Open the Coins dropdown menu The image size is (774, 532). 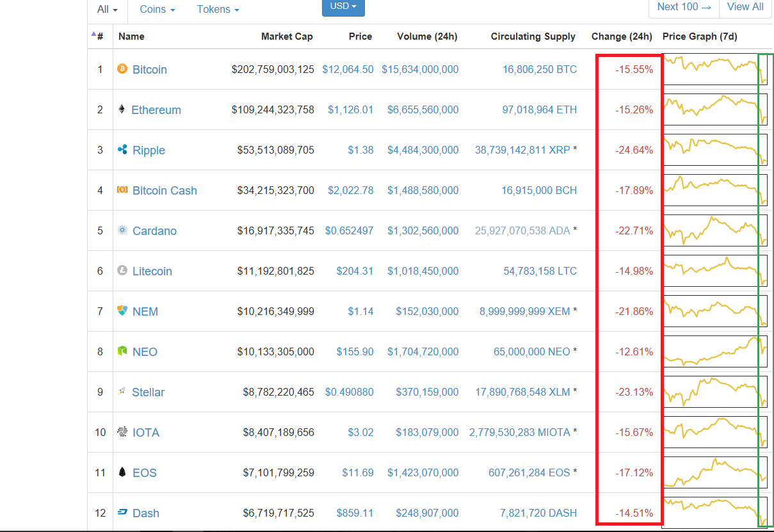point(157,10)
